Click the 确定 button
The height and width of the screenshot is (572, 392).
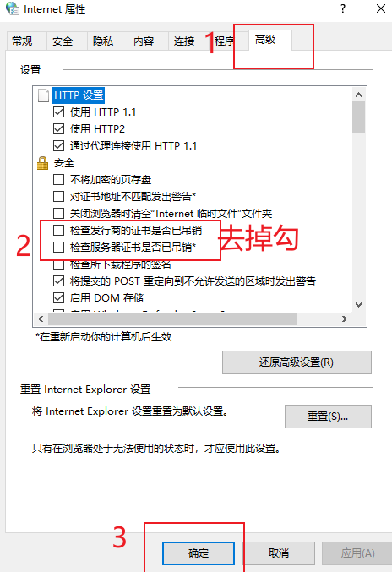point(199,553)
